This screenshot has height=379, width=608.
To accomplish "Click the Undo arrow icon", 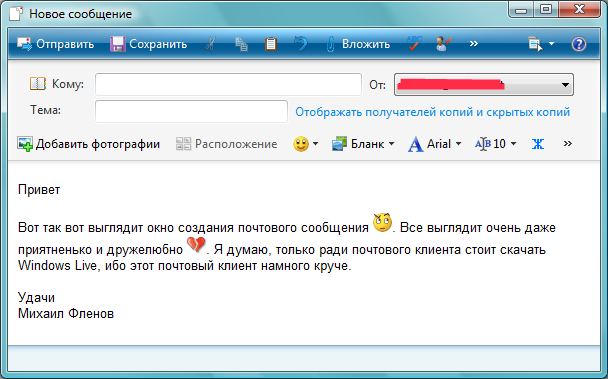I will tap(301, 44).
